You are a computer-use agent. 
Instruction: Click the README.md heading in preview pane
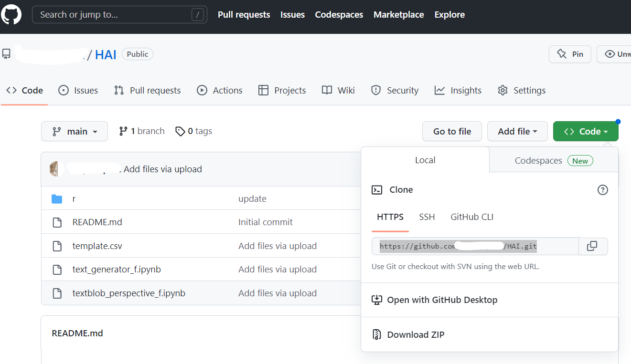77,333
